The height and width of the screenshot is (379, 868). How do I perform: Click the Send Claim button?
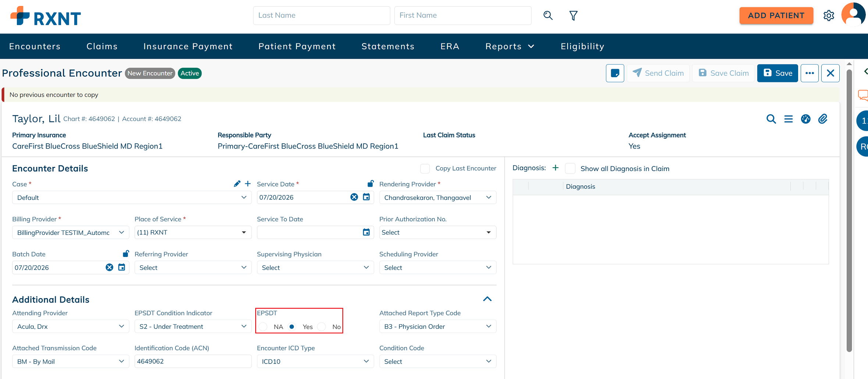click(x=658, y=73)
